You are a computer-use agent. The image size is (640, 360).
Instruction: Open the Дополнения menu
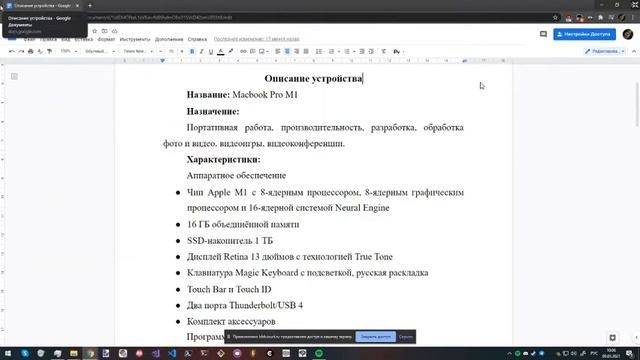click(x=169, y=39)
